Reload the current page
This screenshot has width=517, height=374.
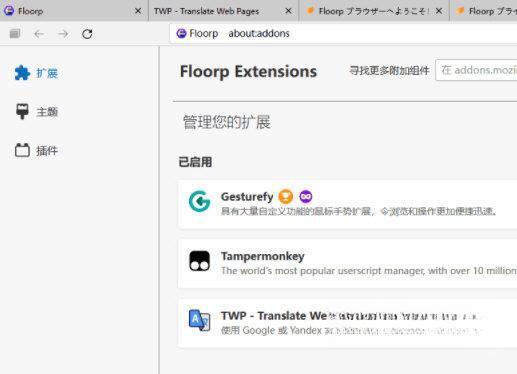click(87, 34)
